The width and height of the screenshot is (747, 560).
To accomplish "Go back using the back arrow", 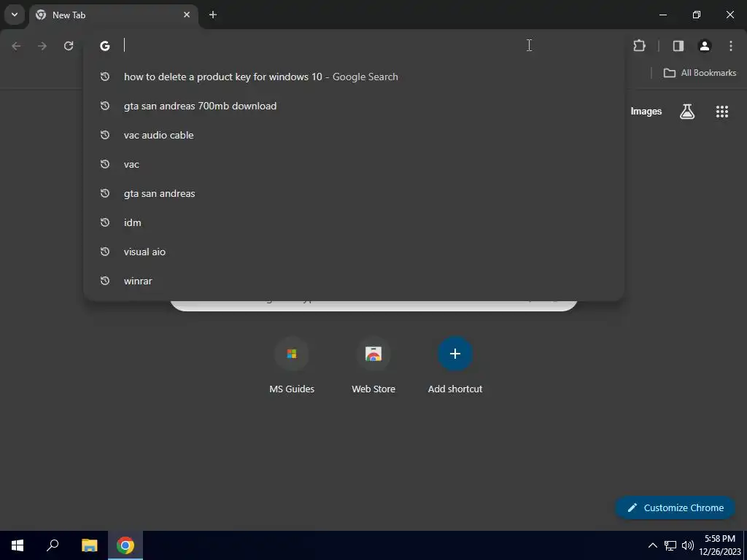I will [16, 46].
